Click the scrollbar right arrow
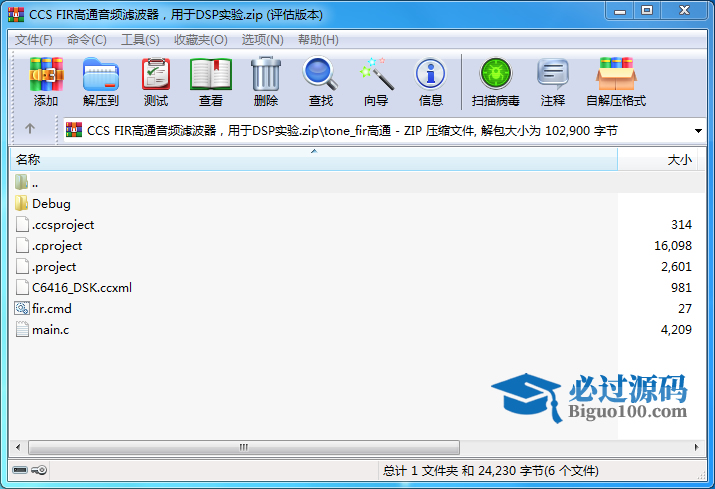Viewport: 715px width, 489px height. [697, 447]
